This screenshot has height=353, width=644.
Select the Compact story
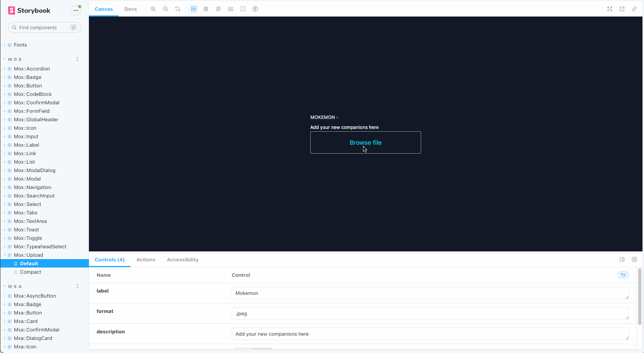[x=30, y=272]
